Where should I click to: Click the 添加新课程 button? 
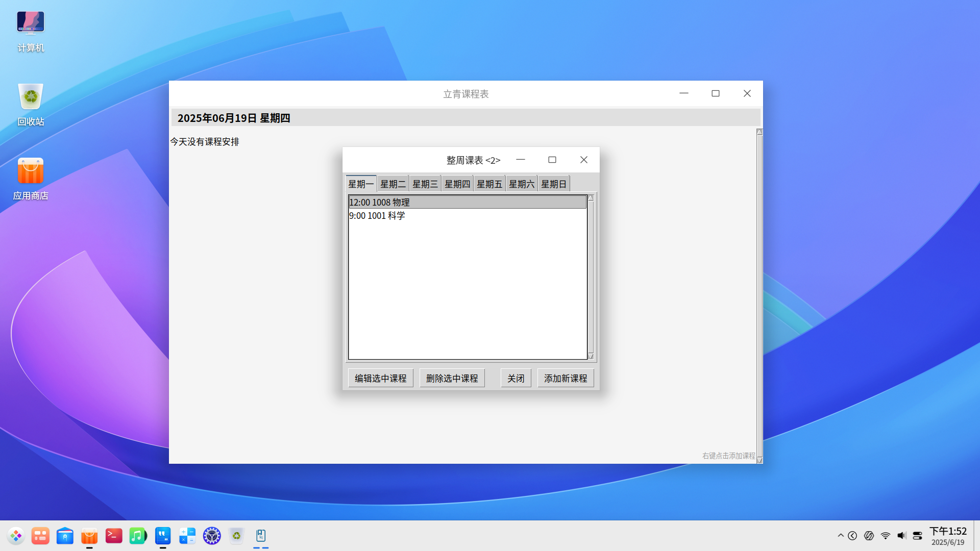click(566, 378)
